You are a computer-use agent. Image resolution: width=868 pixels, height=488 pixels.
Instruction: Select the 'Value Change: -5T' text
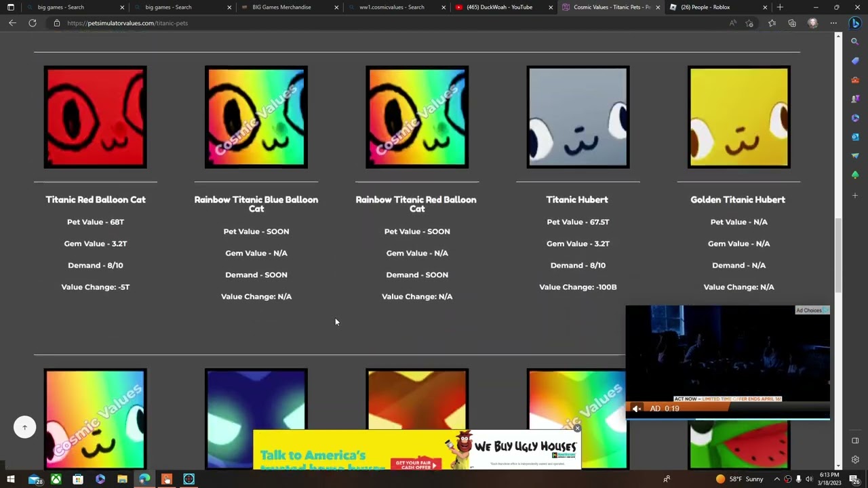[x=96, y=287]
